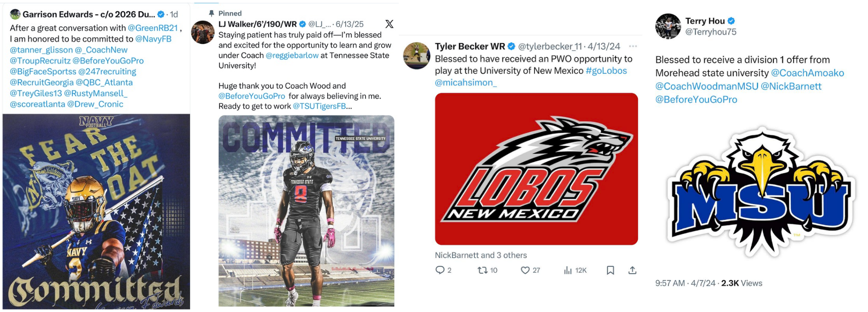868x312 pixels.
Task: Click the X logo on LJ Walker's tweet
Action: [389, 24]
